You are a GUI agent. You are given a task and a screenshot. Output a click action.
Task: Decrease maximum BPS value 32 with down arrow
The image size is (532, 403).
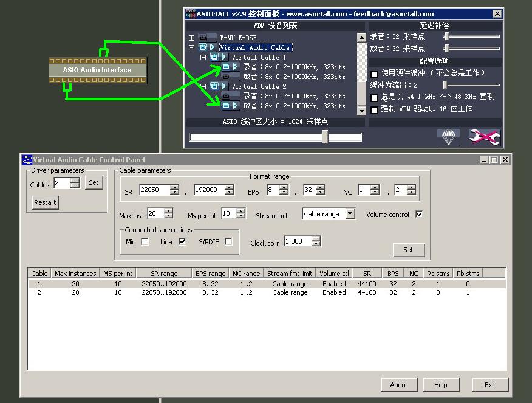320,192
